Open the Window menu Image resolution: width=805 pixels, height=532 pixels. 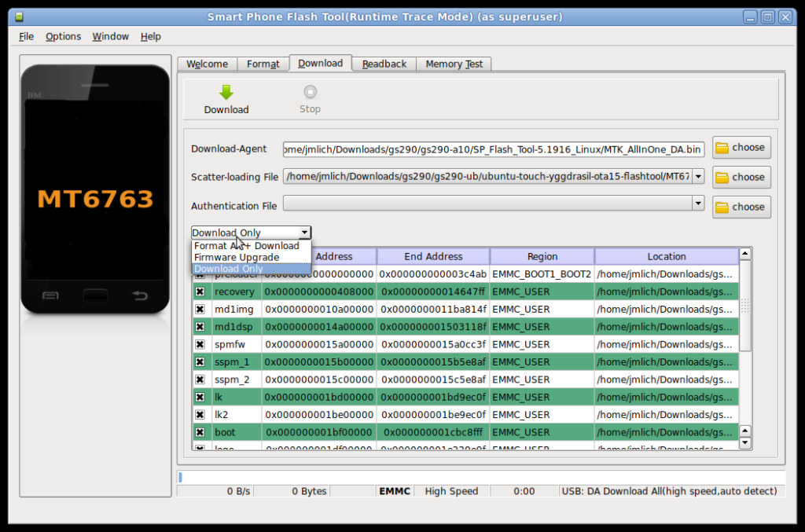point(110,36)
